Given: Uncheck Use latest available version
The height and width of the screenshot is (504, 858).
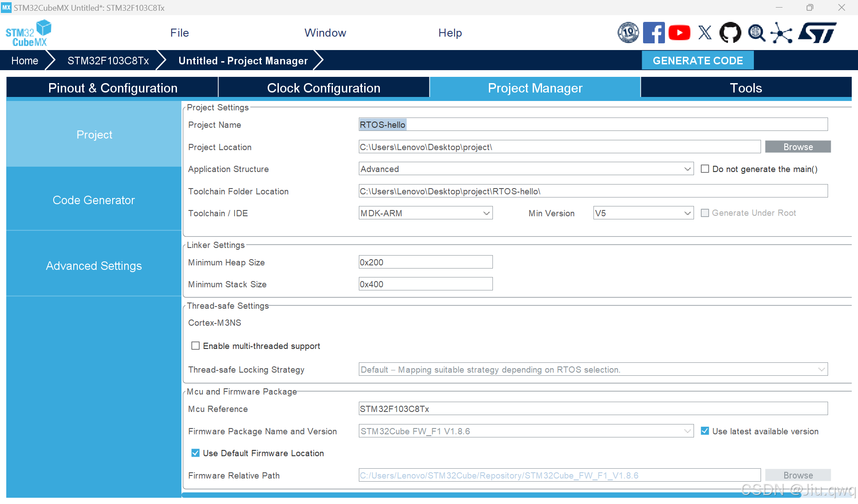Looking at the screenshot, I should point(705,431).
